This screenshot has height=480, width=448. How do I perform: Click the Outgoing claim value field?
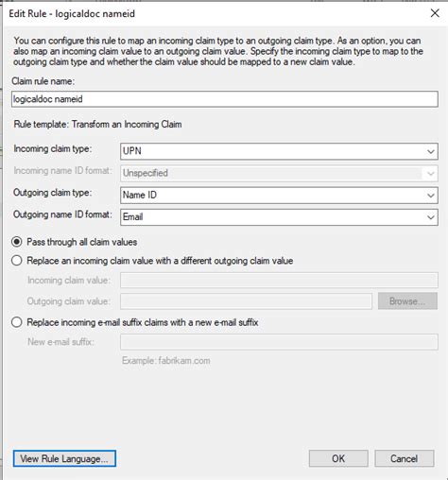[x=246, y=301]
